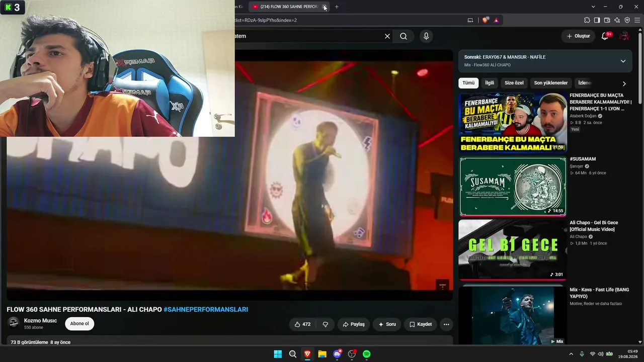Open YouTube notifications bell
This screenshot has height=362, width=644.
point(605,36)
